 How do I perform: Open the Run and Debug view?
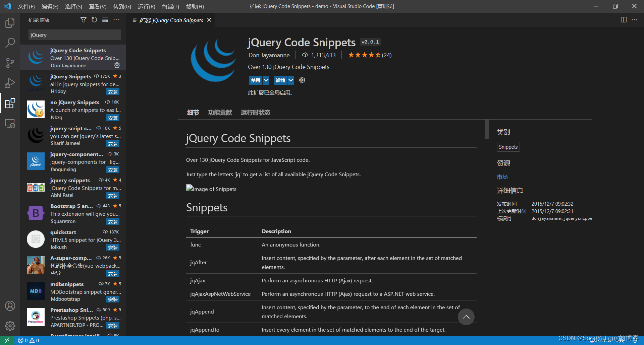click(10, 83)
